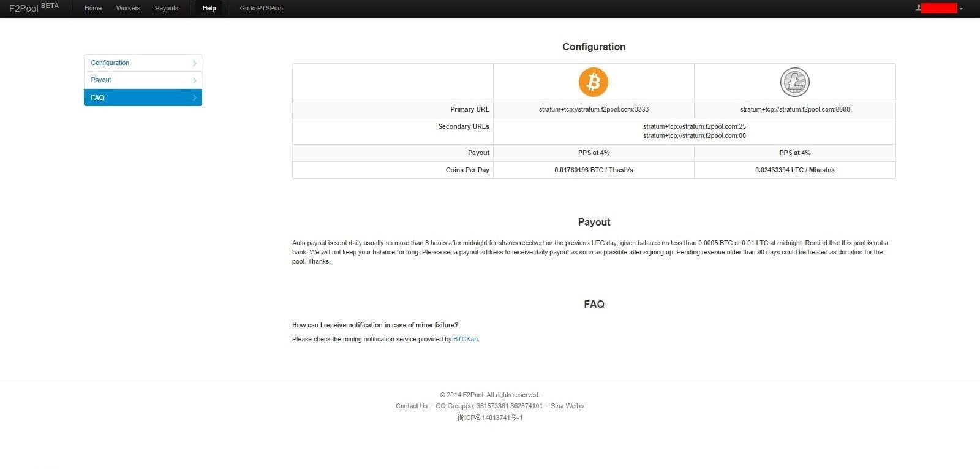Click QQ group number 361573381
Image resolution: width=980 pixels, height=469 pixels.
492,406
